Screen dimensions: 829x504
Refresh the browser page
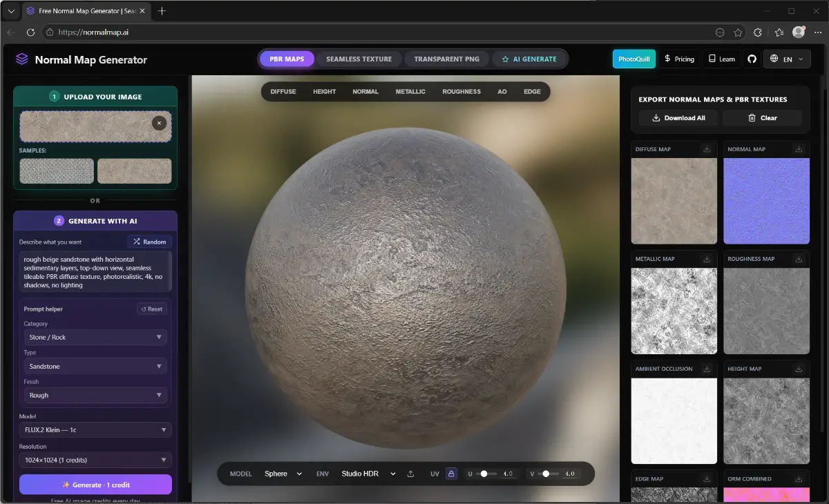[30, 32]
